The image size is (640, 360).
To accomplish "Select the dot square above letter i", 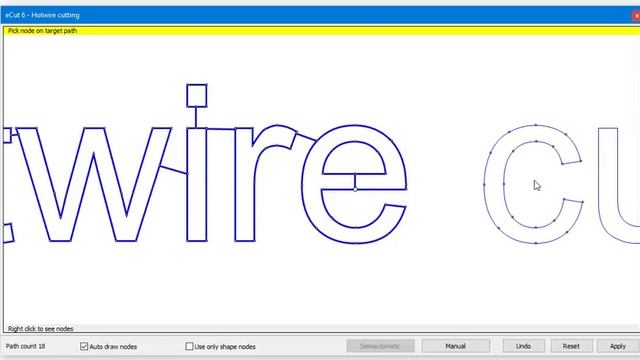I will tap(197, 96).
